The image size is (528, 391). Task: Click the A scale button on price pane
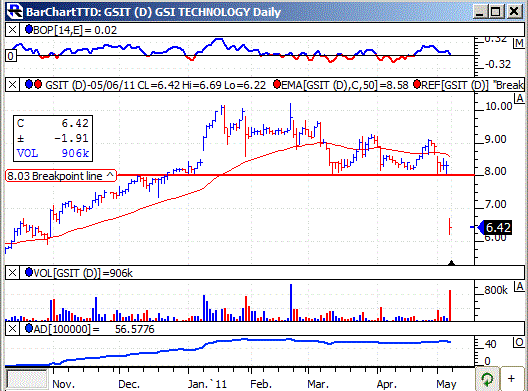[x=519, y=99]
